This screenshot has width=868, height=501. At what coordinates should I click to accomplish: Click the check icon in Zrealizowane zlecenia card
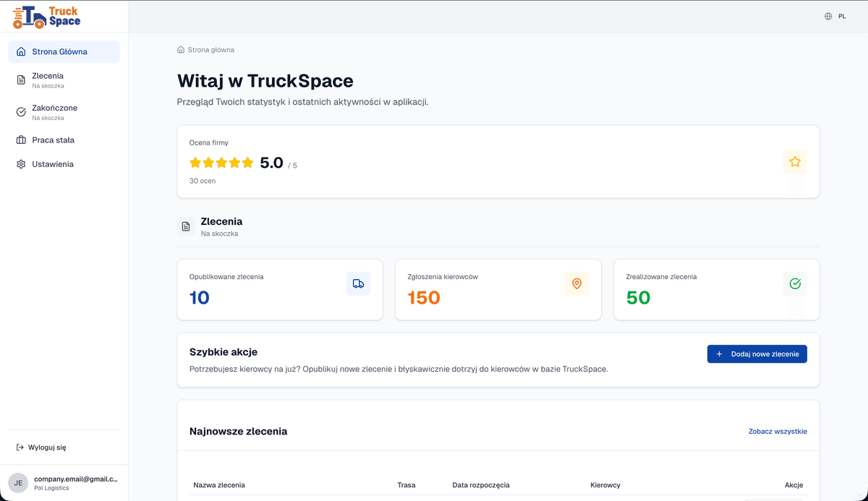point(795,283)
